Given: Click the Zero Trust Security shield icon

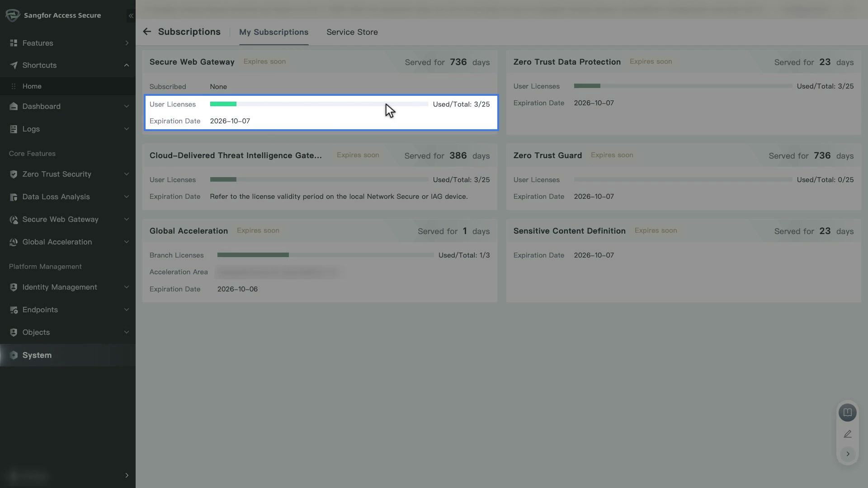Looking at the screenshot, I should (14, 174).
